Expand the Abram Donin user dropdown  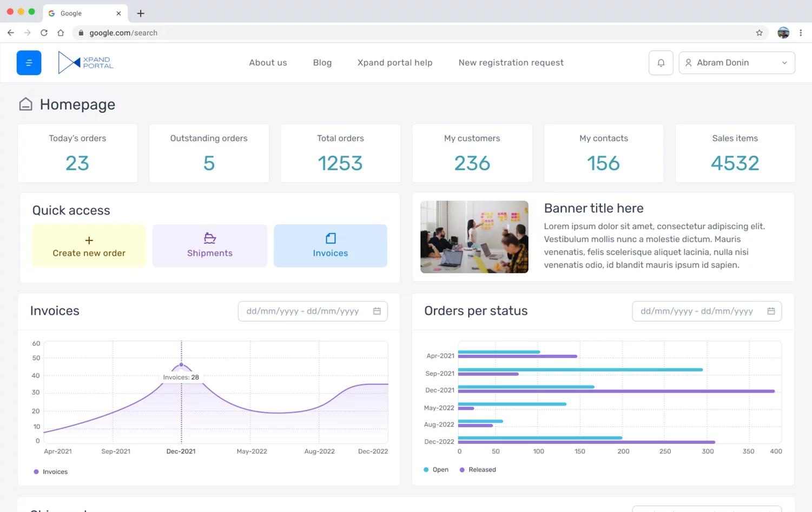coord(736,63)
